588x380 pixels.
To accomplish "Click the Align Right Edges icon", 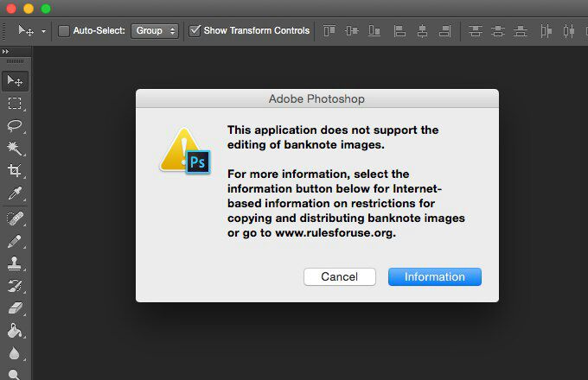I will point(444,31).
